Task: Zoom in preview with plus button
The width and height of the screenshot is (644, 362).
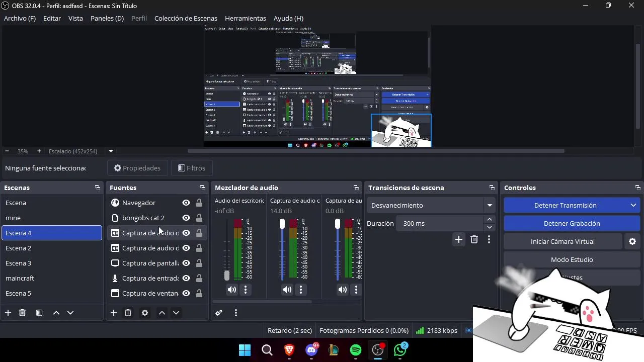Action: 39,151
